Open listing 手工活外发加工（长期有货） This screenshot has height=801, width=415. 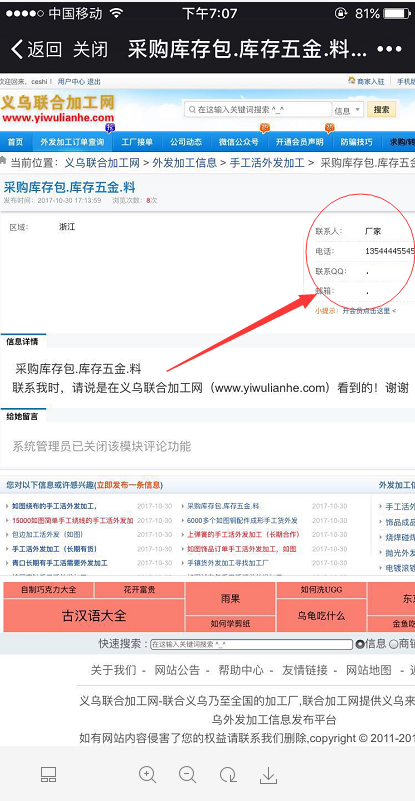(x=55, y=549)
